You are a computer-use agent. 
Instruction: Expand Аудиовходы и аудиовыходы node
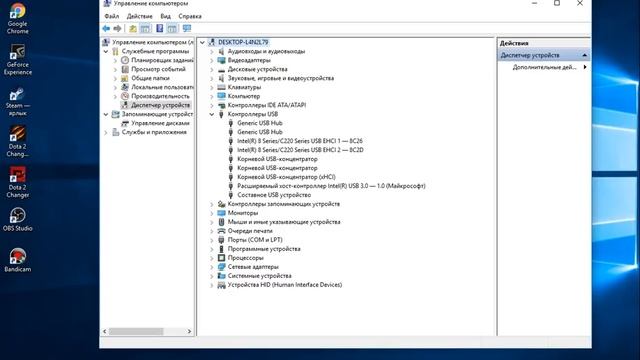click(x=211, y=51)
